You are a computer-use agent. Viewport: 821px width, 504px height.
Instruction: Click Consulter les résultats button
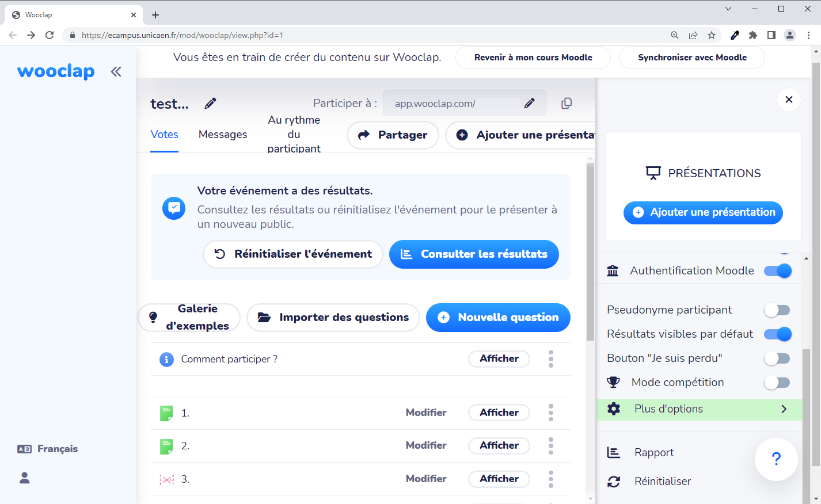pos(474,254)
